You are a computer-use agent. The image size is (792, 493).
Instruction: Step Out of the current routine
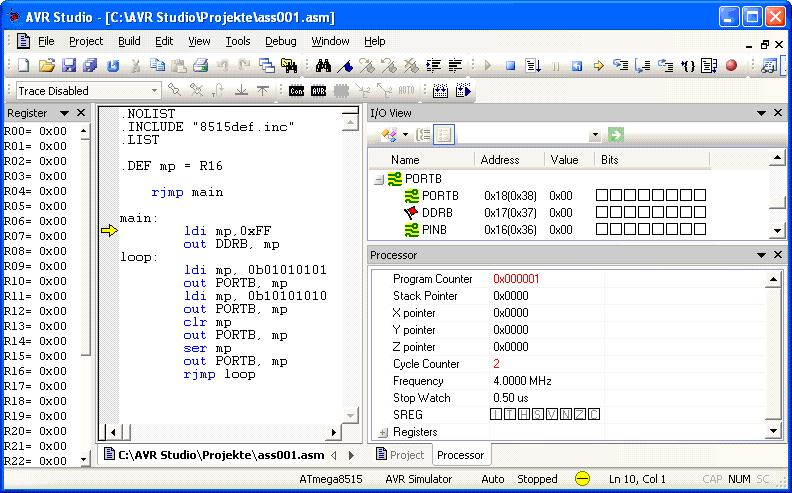tap(665, 66)
